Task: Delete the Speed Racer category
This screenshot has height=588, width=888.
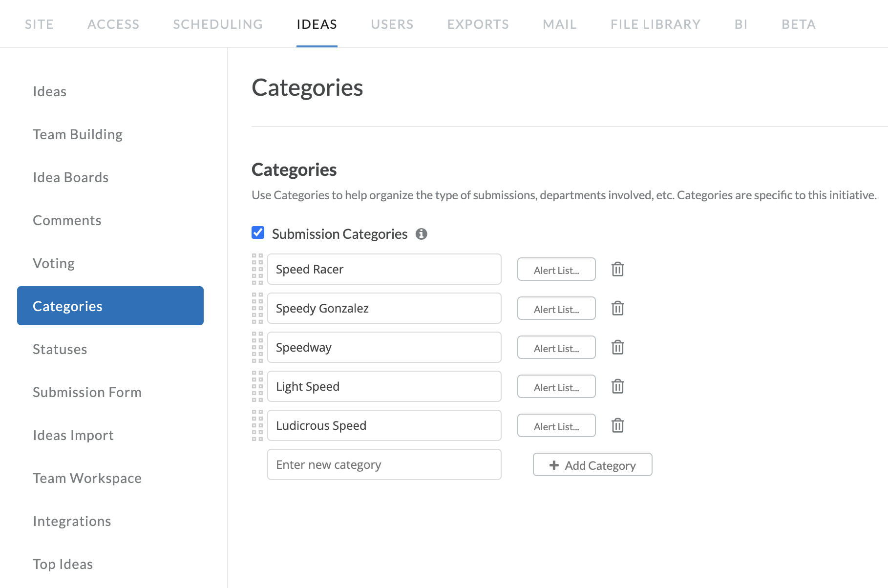Action: (618, 269)
